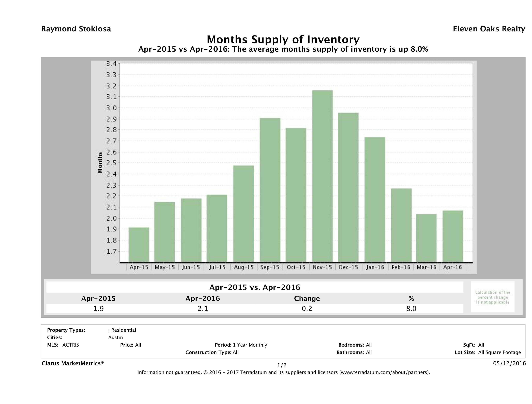Select the Aug-15 bar
The width and height of the screenshot is (532, 404).
click(x=243, y=213)
